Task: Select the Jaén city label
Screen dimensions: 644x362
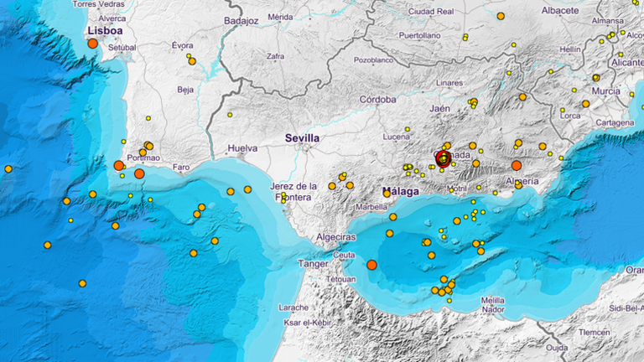Action: tap(440, 109)
